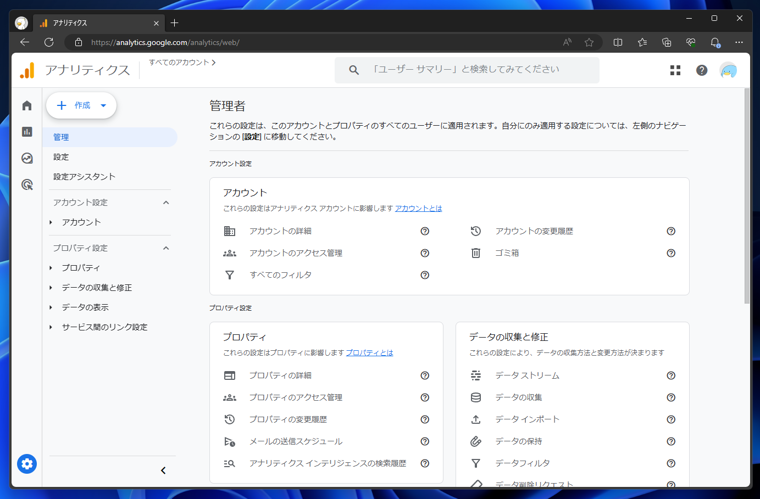Image resolution: width=760 pixels, height=499 pixels.
Task: Expand データの表示 in sidebar
Action: pyautogui.click(x=50, y=308)
